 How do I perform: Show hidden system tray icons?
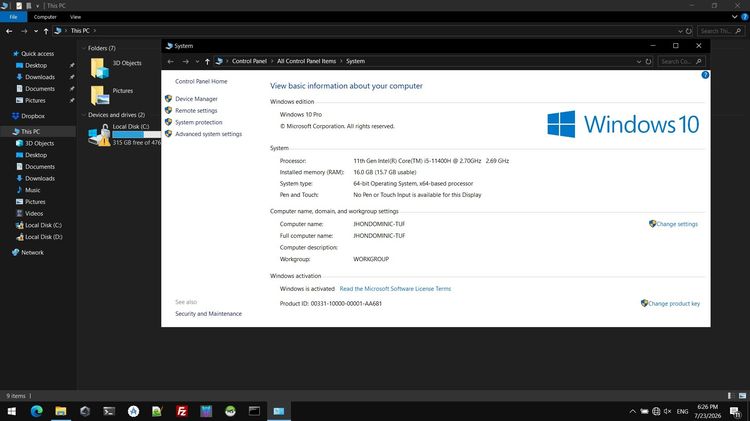(632, 411)
